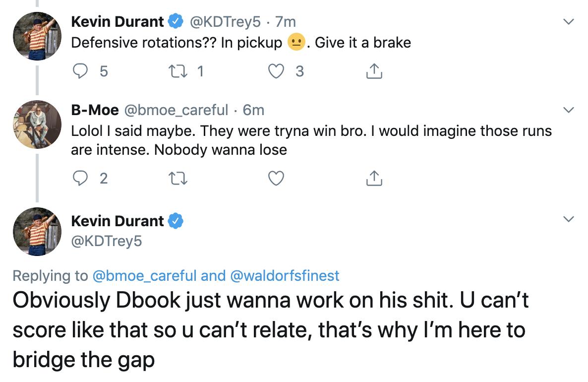The width and height of the screenshot is (588, 382).
Task: Click the @KDTrey5 handle under main tweet
Action: click(107, 241)
